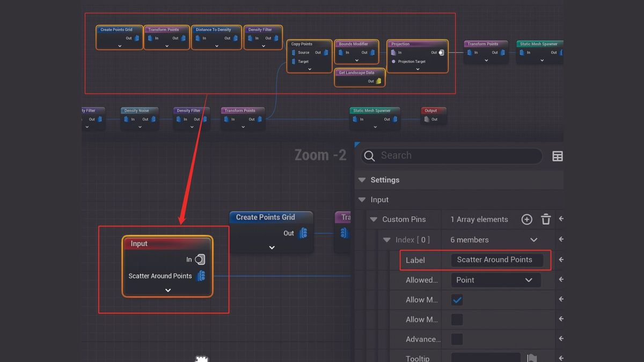This screenshot has width=644, height=362.
Task: Add a new Custom Pins array element
Action: click(526, 219)
